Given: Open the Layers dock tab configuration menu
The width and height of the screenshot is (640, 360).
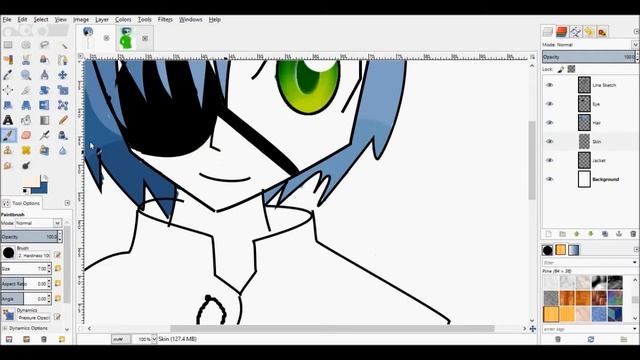Looking at the screenshot, I should click(x=636, y=32).
